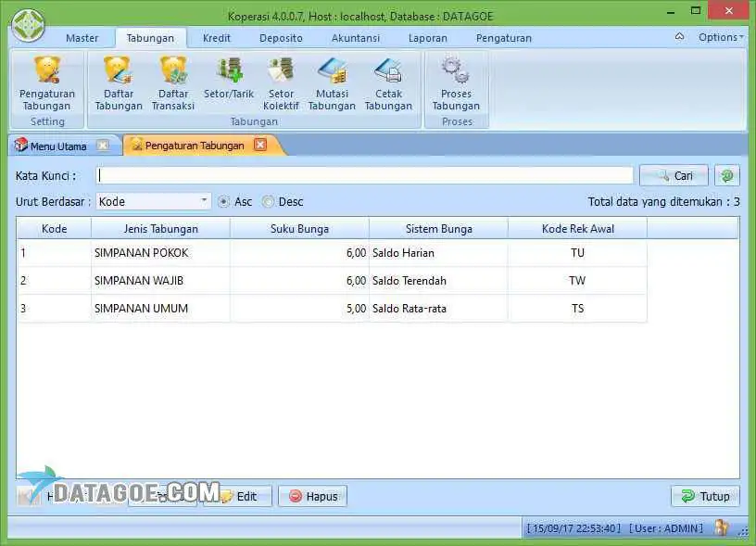
Task: Click the Hapus button
Action: [312, 497]
